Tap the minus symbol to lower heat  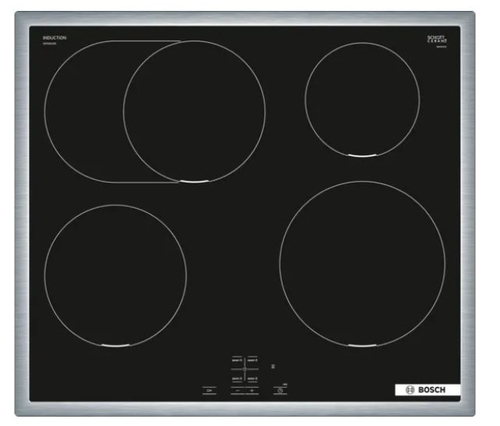tap(238, 390)
